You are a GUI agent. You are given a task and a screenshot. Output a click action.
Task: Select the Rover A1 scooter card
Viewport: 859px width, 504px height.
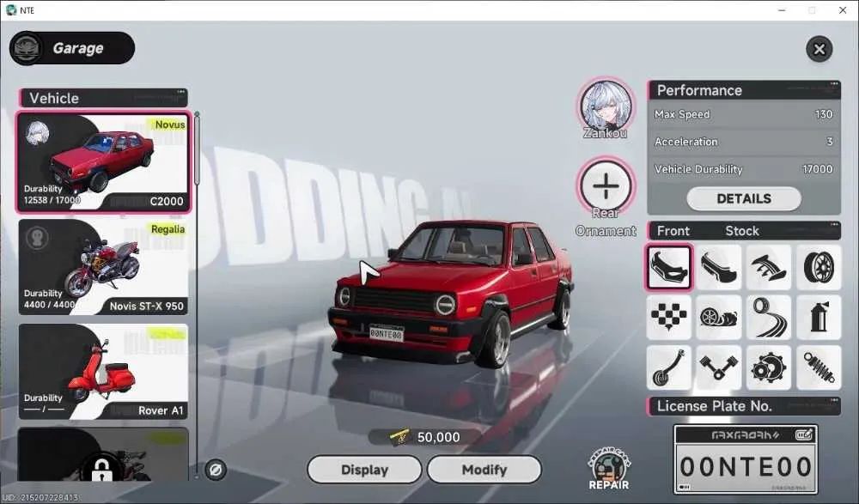pyautogui.click(x=104, y=372)
